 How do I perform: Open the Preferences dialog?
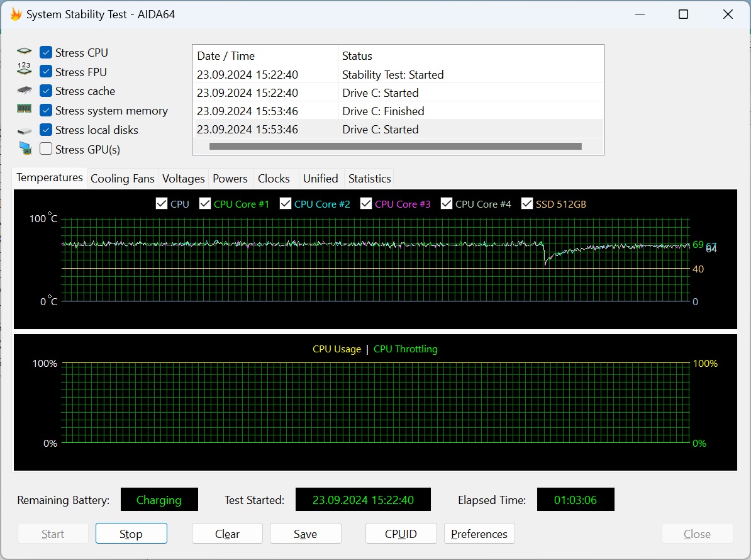[479, 534]
